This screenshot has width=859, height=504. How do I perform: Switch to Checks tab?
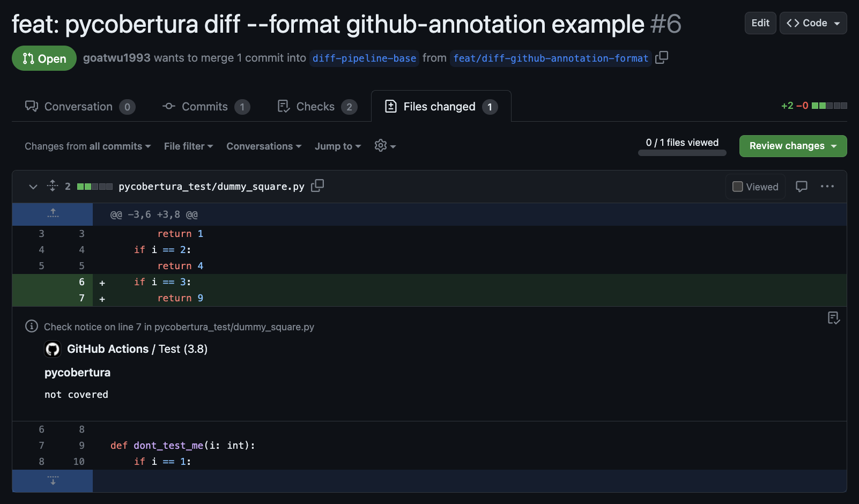pos(317,107)
